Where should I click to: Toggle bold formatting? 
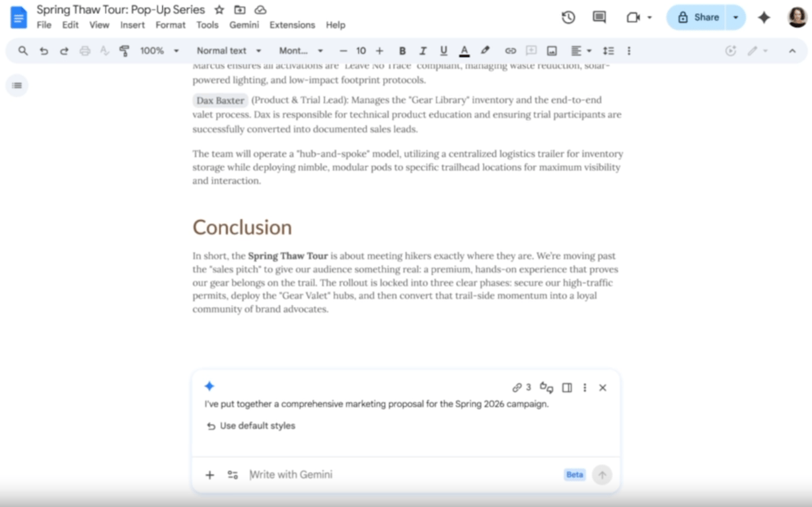coord(402,50)
